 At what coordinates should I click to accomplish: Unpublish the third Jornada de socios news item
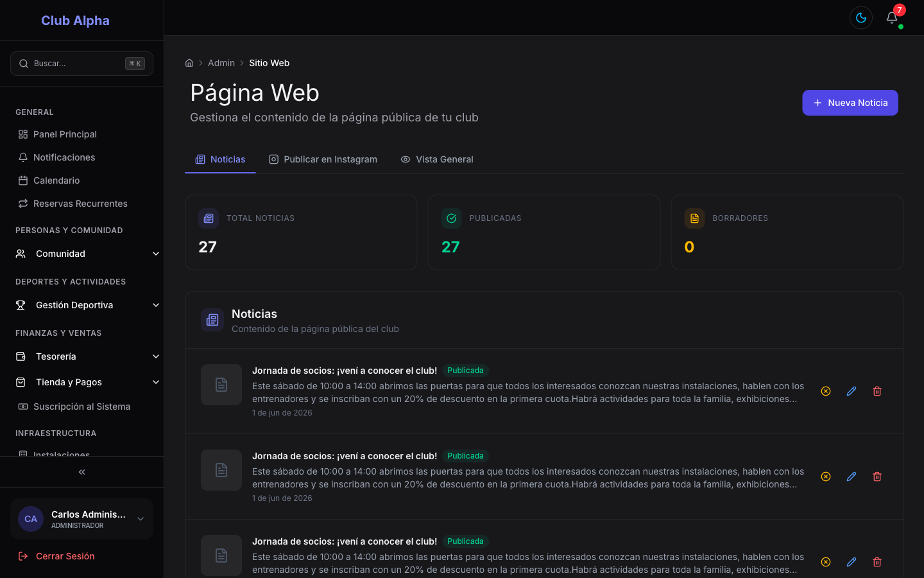826,562
